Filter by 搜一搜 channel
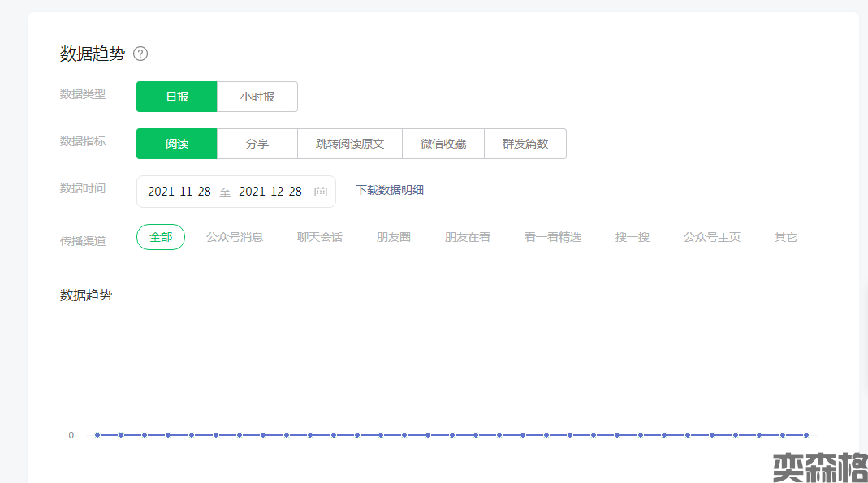 click(x=633, y=237)
